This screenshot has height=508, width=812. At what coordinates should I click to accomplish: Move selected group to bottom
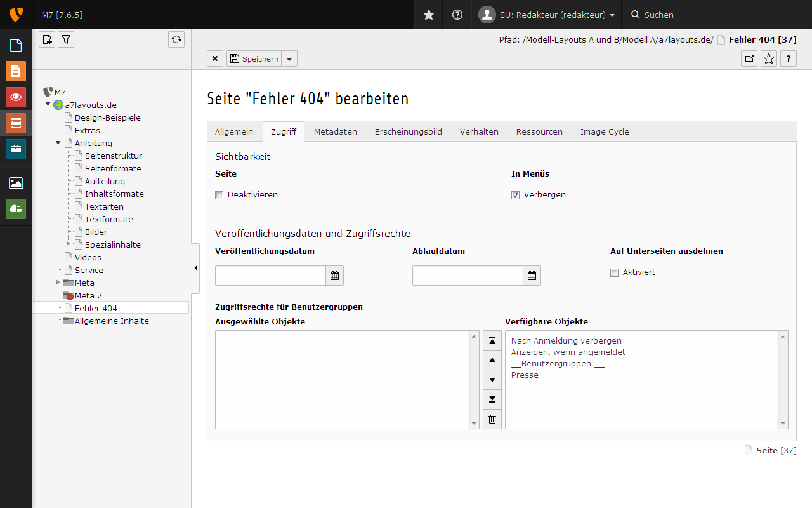click(x=492, y=399)
